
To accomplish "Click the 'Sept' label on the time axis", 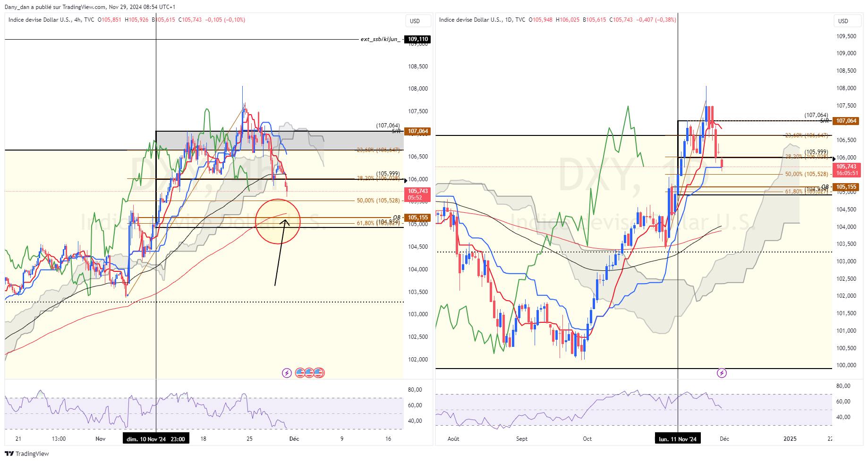I will pyautogui.click(x=522, y=439).
